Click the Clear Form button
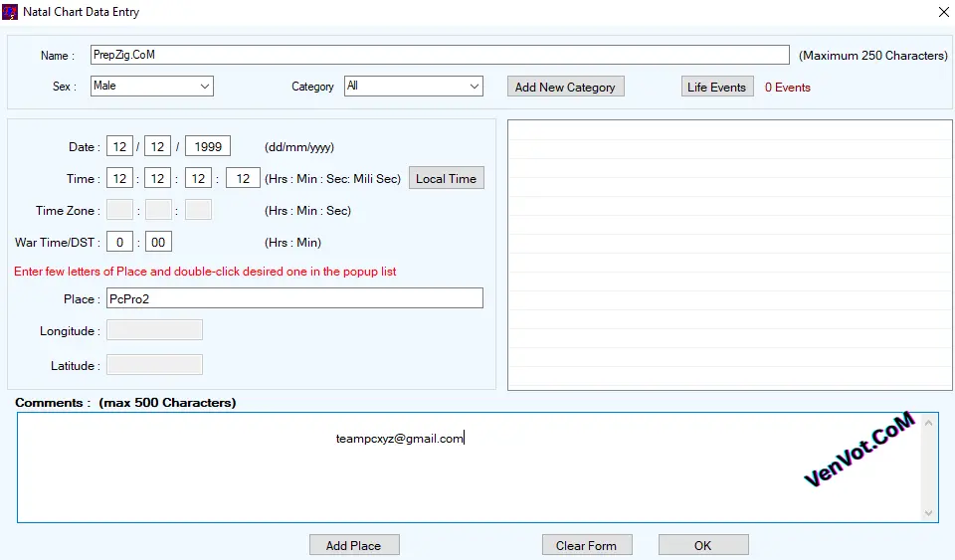This screenshot has height=560, width=955. (587, 545)
